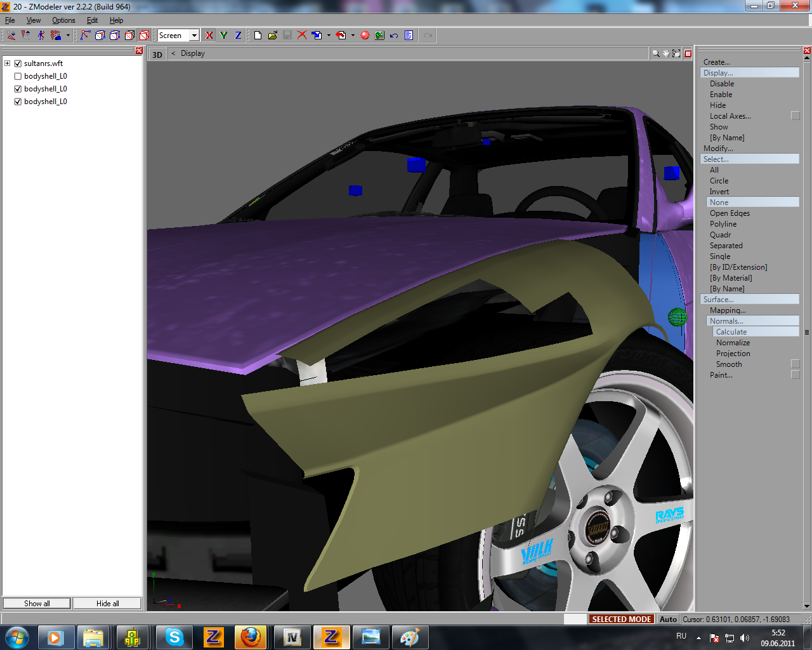Uncheck the sultanrs.wft visibility checkbox
812x650 pixels.
18,63
